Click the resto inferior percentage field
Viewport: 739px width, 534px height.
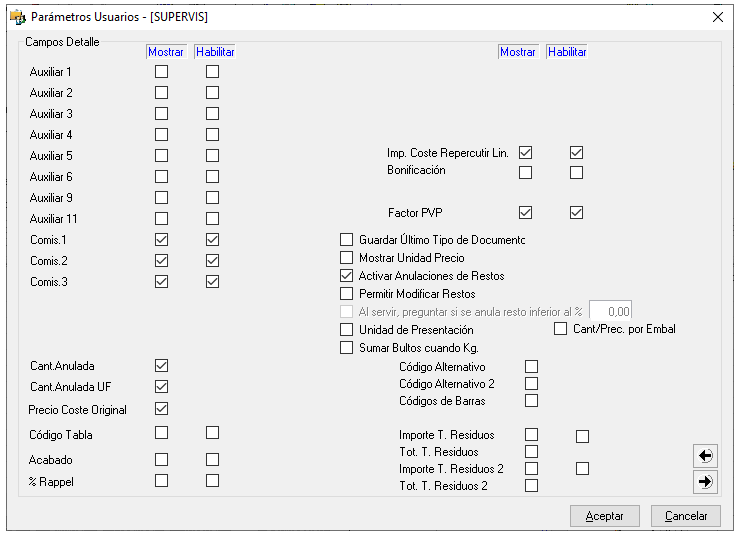610,312
